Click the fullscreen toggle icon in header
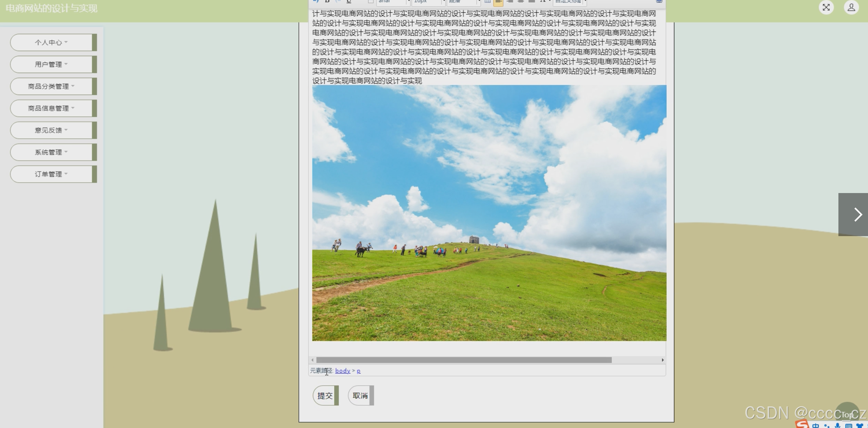Viewport: 868px width, 428px height. tap(826, 7)
